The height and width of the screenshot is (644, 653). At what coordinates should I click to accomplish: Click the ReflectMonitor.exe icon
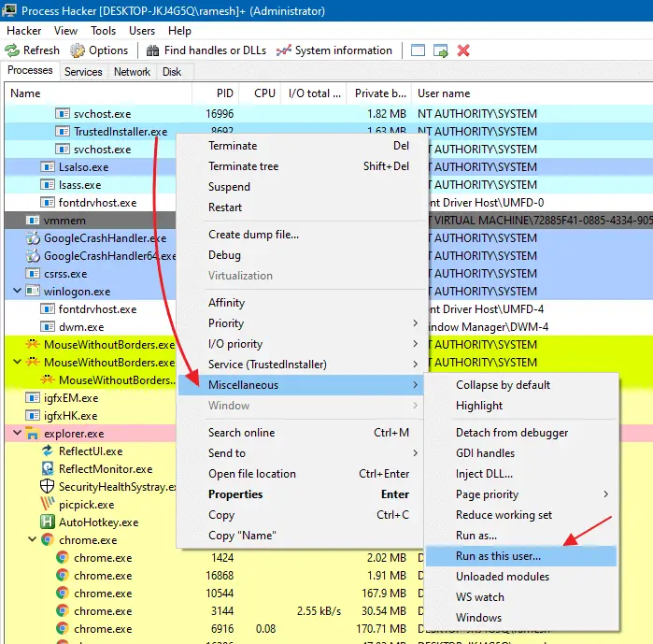[x=48, y=469]
